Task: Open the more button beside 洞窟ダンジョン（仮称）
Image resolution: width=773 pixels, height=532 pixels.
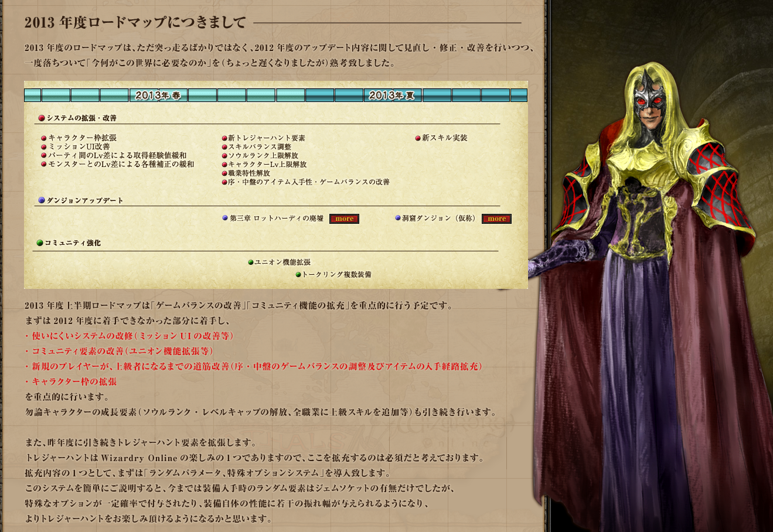Action: 496,219
